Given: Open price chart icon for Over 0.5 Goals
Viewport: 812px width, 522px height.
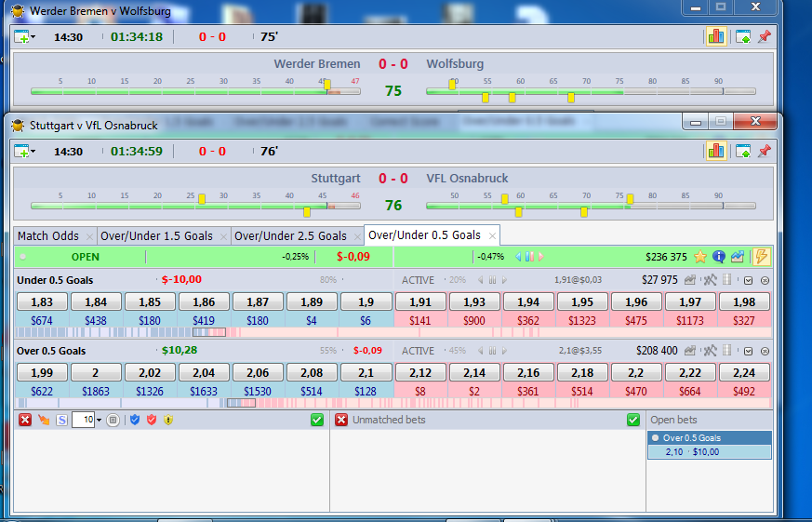Looking at the screenshot, I should click(690, 351).
